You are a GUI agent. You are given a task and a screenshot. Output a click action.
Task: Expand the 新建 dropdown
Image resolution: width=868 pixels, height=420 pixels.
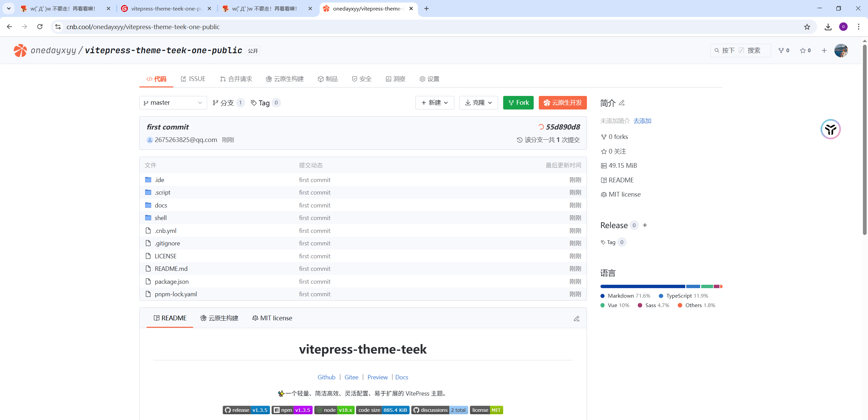coord(435,103)
